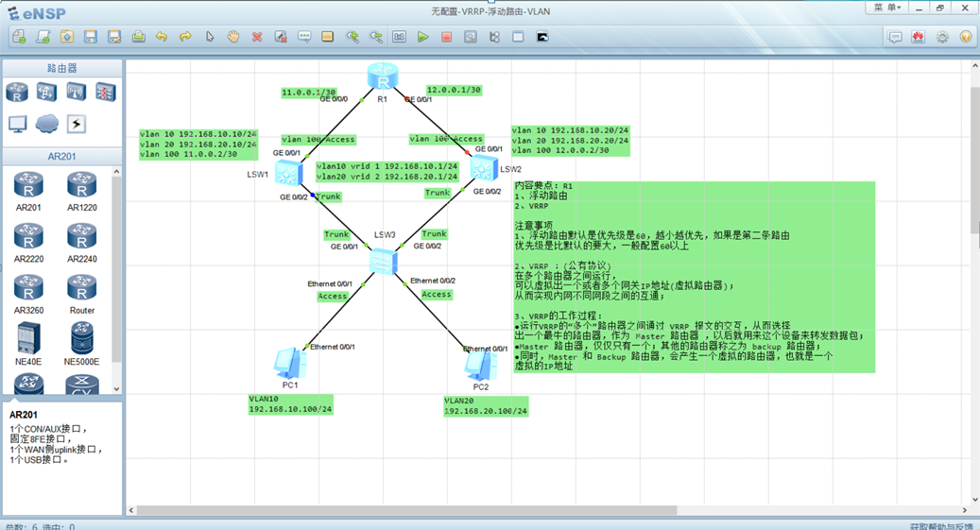The image size is (980, 530).
Task: Select the router device category
Action: click(x=17, y=92)
